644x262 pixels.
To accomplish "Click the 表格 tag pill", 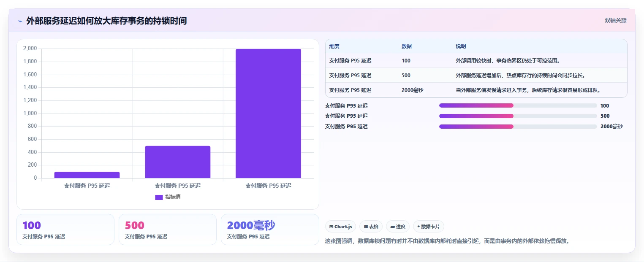I will coord(371,227).
